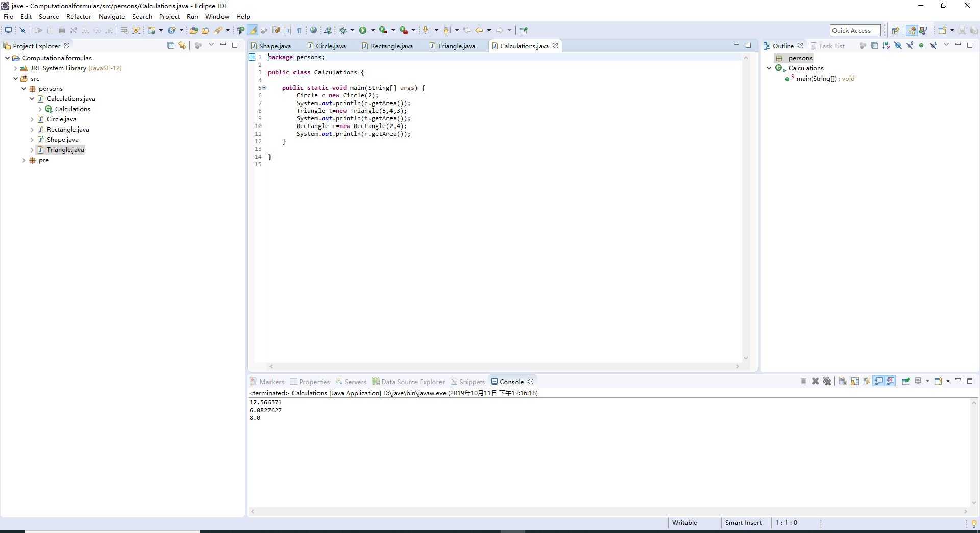Click Remove All Terminated Launches in Console
This screenshot has width=980, height=533.
827,381
